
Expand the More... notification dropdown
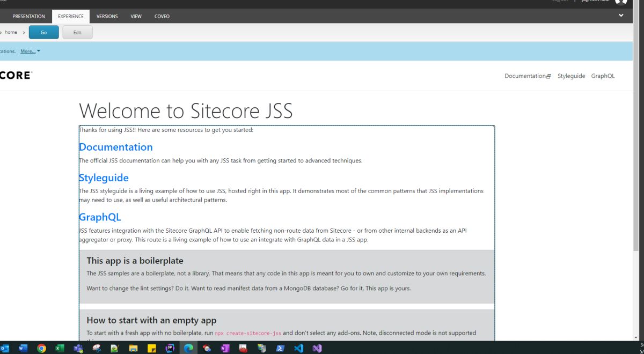(30, 51)
